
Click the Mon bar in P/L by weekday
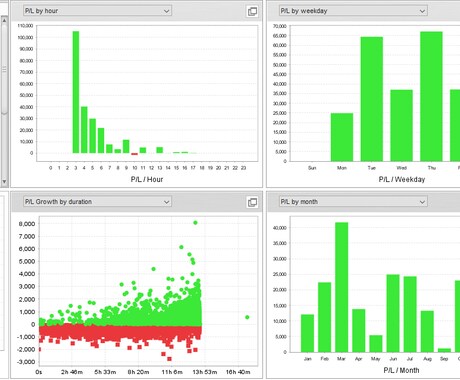(x=342, y=137)
